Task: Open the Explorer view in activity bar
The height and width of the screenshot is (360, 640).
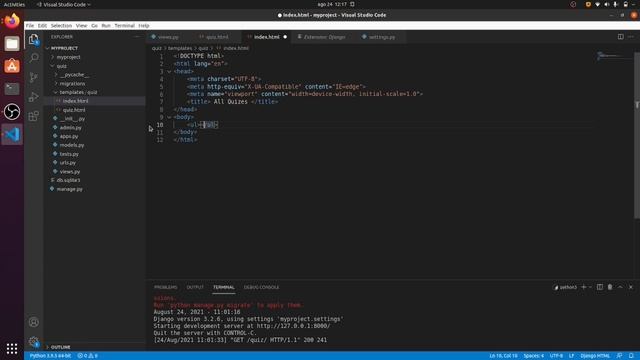Action: point(34,39)
